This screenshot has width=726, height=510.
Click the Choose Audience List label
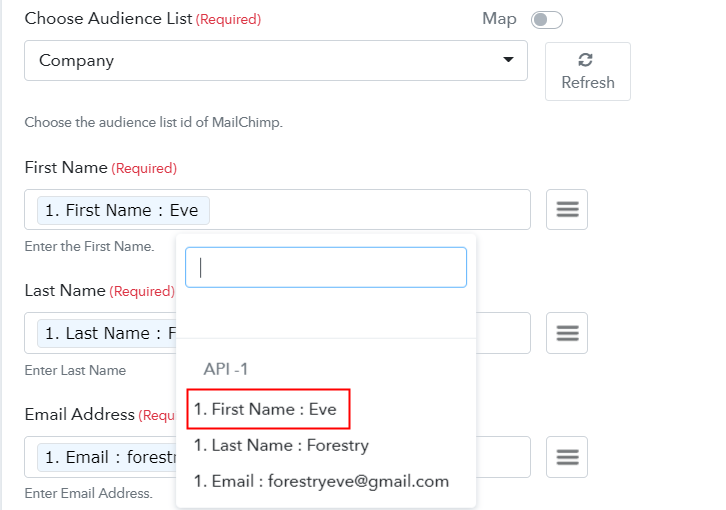tap(108, 19)
